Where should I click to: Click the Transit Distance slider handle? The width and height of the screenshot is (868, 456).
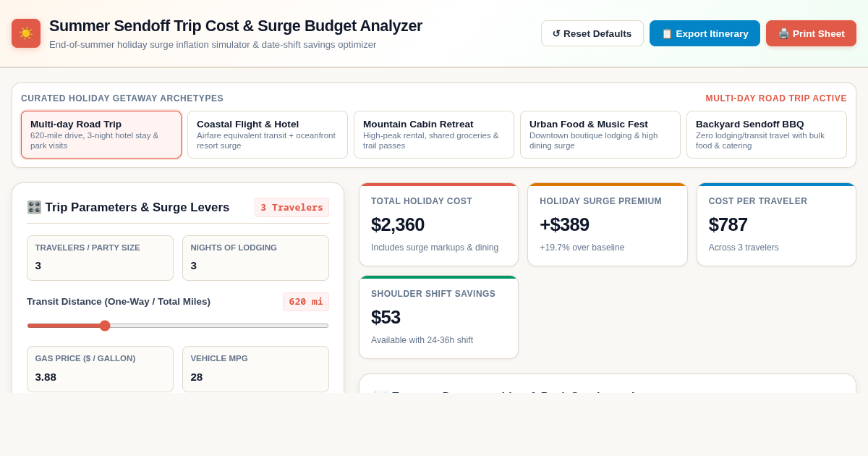coord(105,326)
